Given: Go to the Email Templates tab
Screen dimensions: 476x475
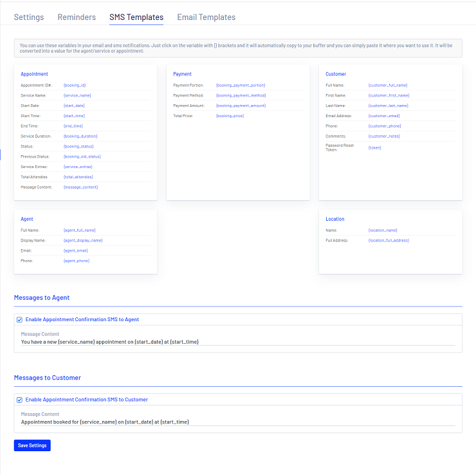Looking at the screenshot, I should coord(206,17).
